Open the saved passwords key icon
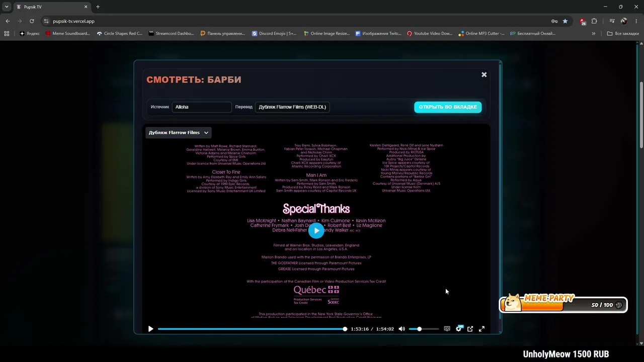Screen dimensions: 644x362 (x=554, y=21)
